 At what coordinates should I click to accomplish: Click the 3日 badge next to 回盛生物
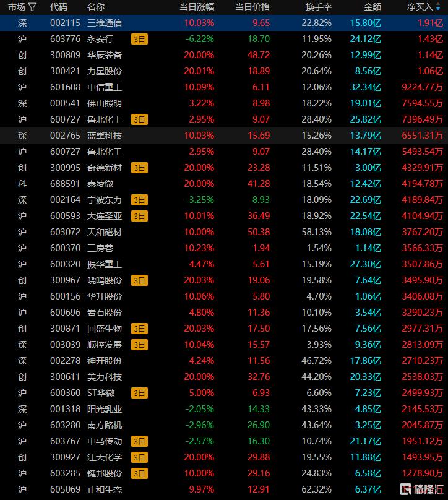[139, 329]
